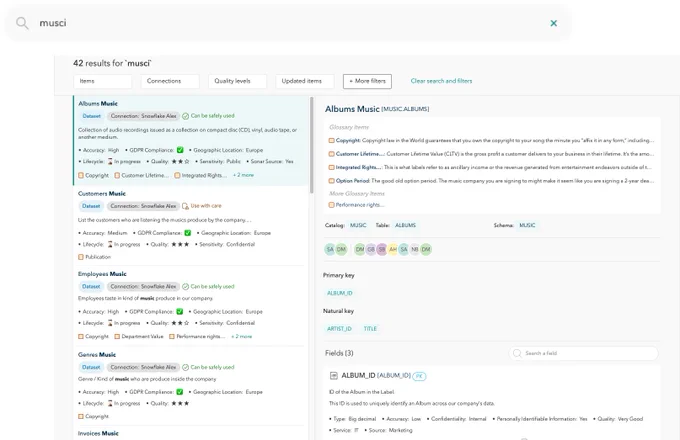Screen dimensions: 680x440
Task: Click the GB user avatar
Action: (x=371, y=249)
